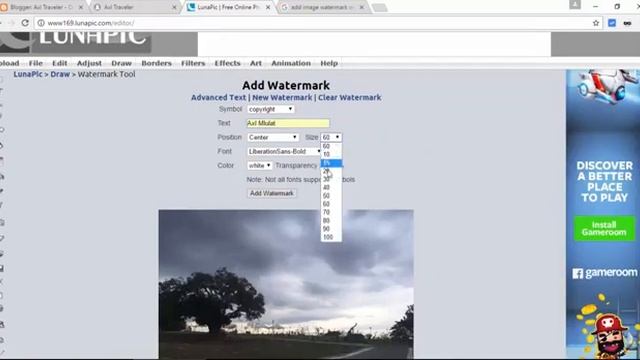
Task: Click the blue extension icon near the bookmark star
Action: (x=612, y=23)
